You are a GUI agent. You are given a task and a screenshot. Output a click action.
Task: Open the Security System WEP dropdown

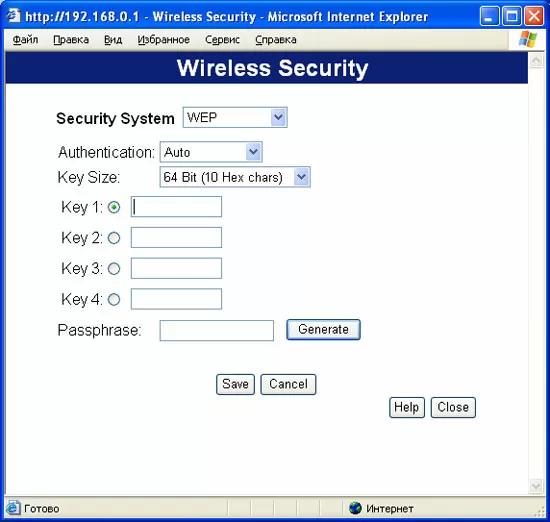(235, 118)
